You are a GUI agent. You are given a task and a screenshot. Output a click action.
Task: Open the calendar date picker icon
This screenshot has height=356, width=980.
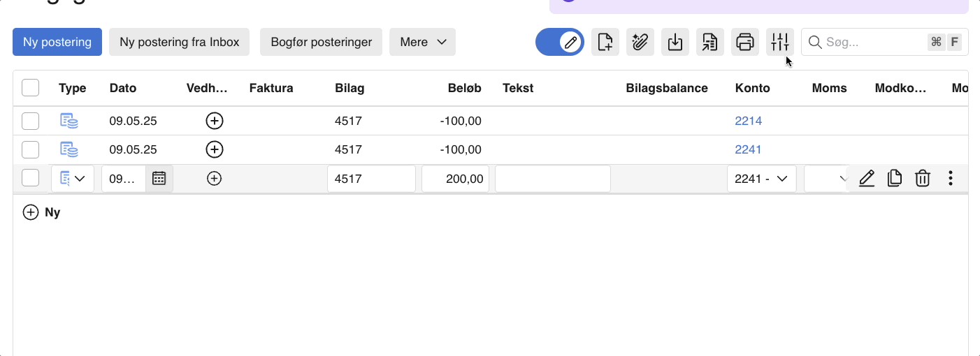pyautogui.click(x=159, y=179)
